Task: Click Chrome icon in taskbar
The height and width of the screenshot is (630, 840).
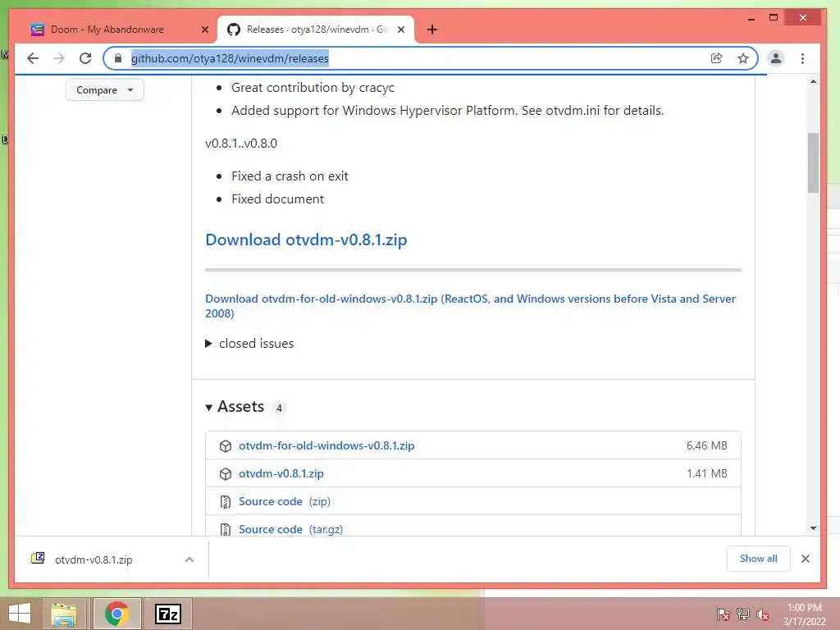Action: click(116, 614)
